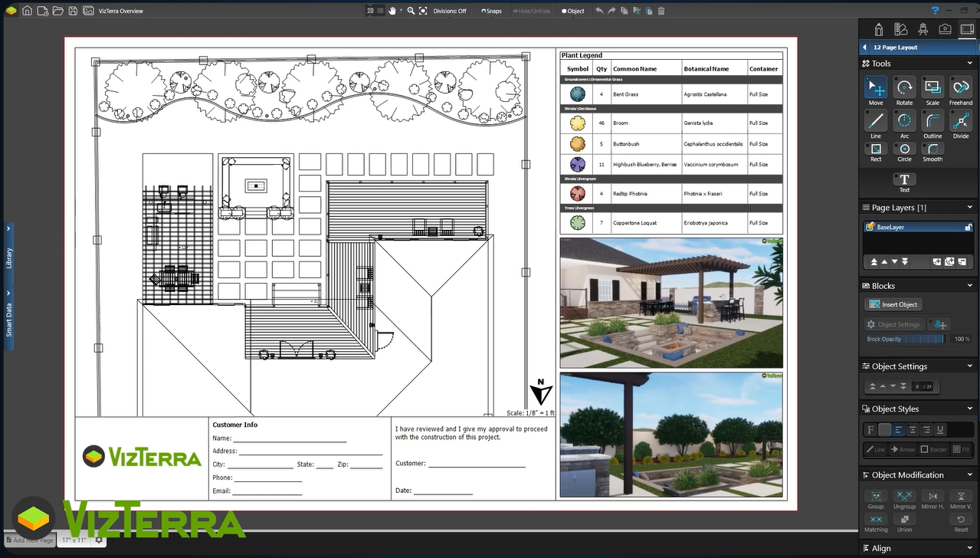
Task: Toggle Divisions: Off setting
Action: coord(450,11)
